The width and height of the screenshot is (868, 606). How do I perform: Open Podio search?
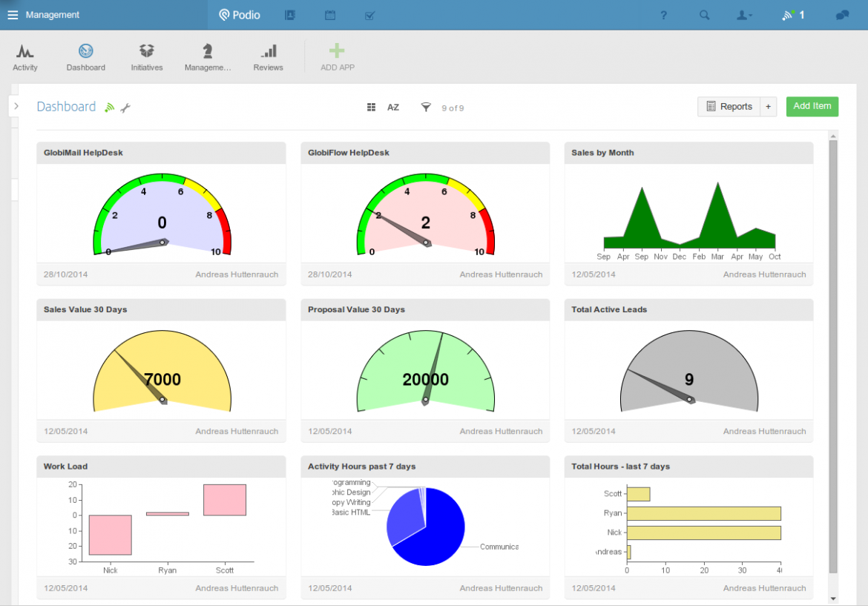click(x=704, y=14)
